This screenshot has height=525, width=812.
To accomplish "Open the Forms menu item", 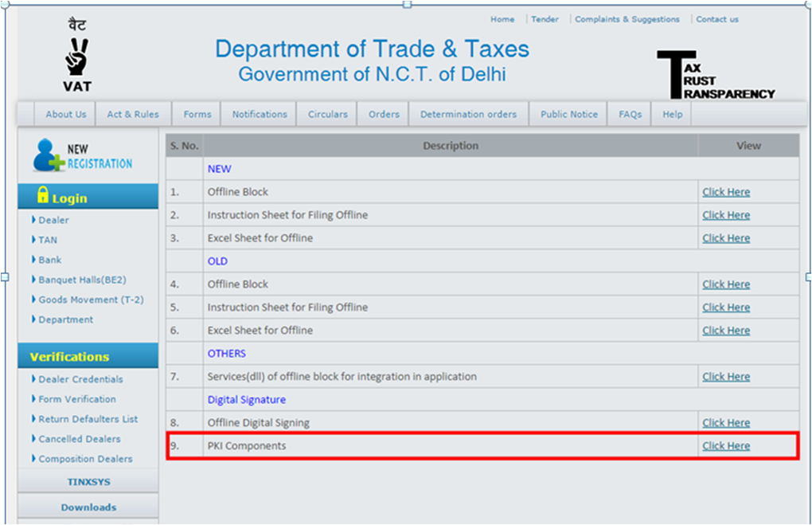I will click(x=196, y=113).
